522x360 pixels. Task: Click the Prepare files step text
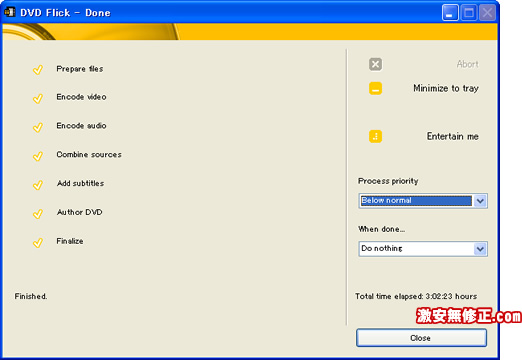80,69
